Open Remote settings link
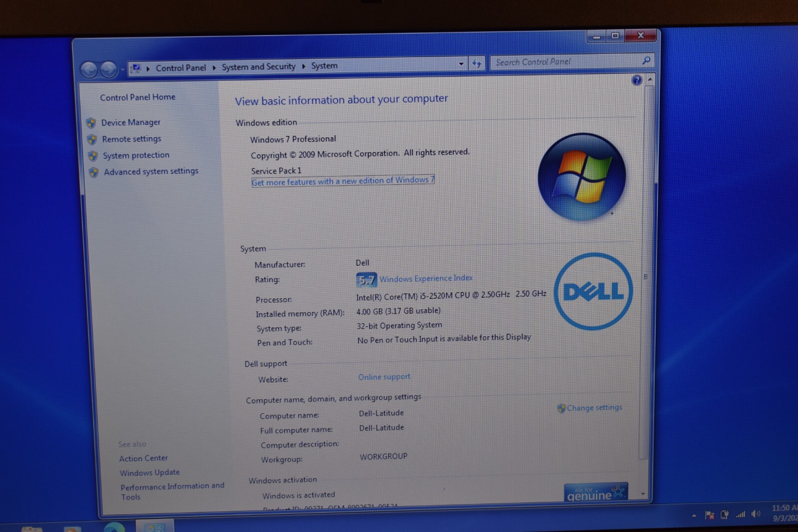The width and height of the screenshot is (798, 532). point(132,139)
